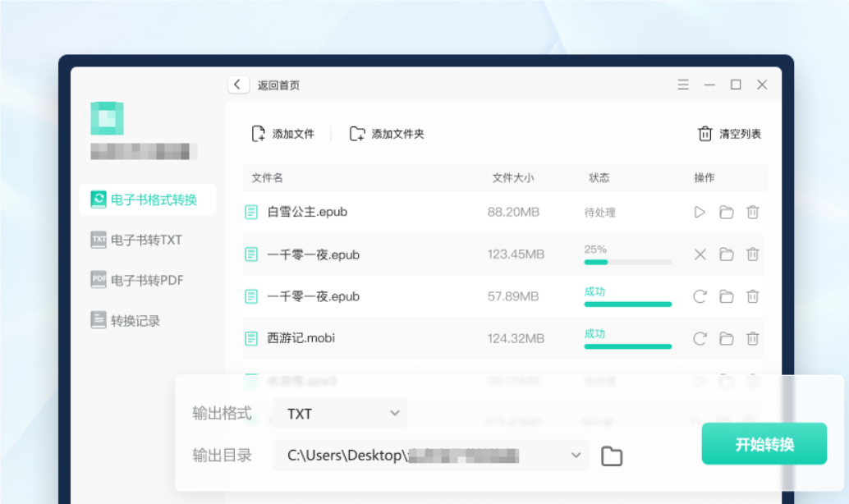Retry conversion of the 57.89MB file
The height and width of the screenshot is (504, 849).
click(x=700, y=296)
